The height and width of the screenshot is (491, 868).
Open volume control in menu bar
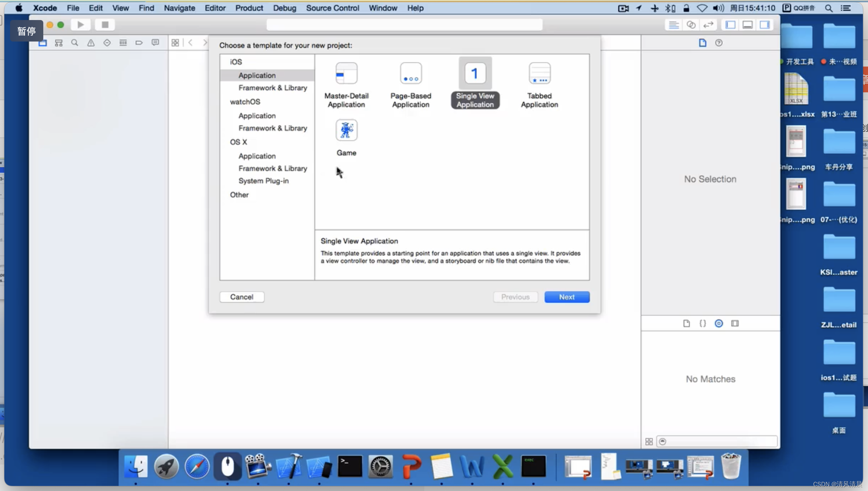(718, 8)
